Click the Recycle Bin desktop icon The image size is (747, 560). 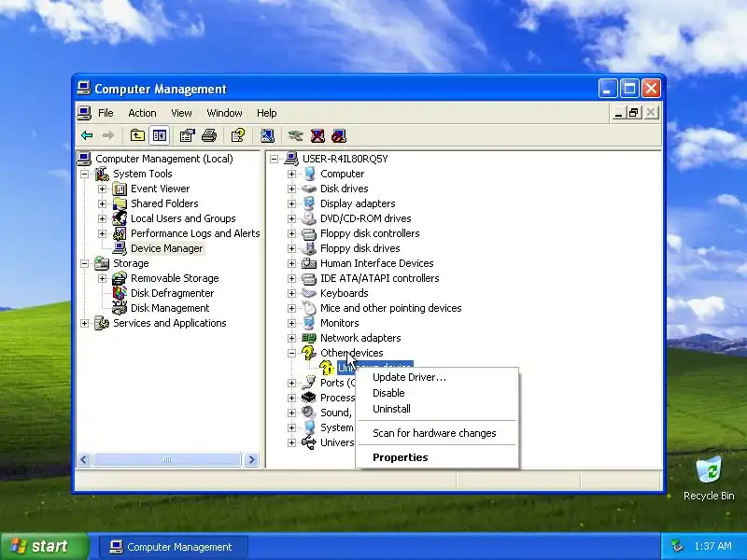pos(709,470)
